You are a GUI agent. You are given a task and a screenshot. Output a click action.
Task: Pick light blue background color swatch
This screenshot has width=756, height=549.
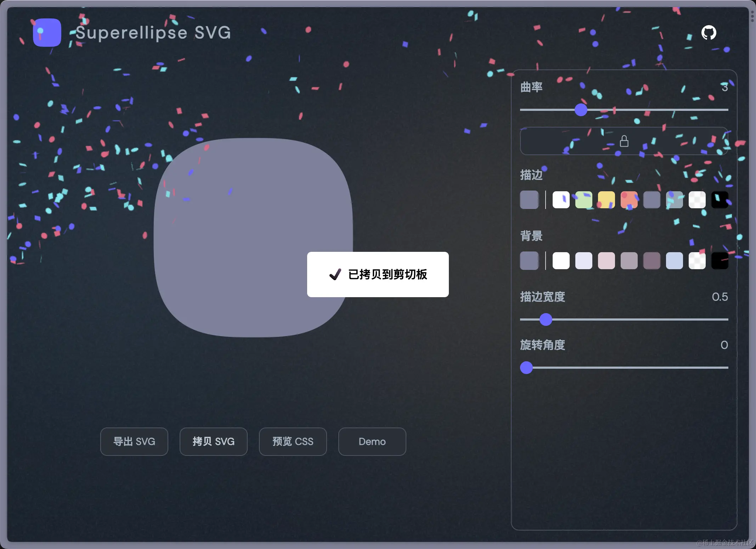[674, 261]
